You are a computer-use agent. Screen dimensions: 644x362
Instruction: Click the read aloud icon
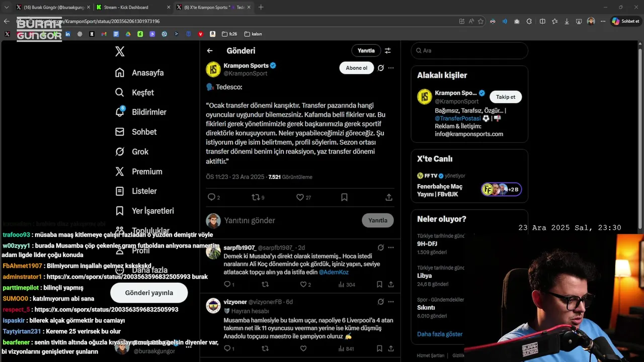pyautogui.click(x=471, y=21)
